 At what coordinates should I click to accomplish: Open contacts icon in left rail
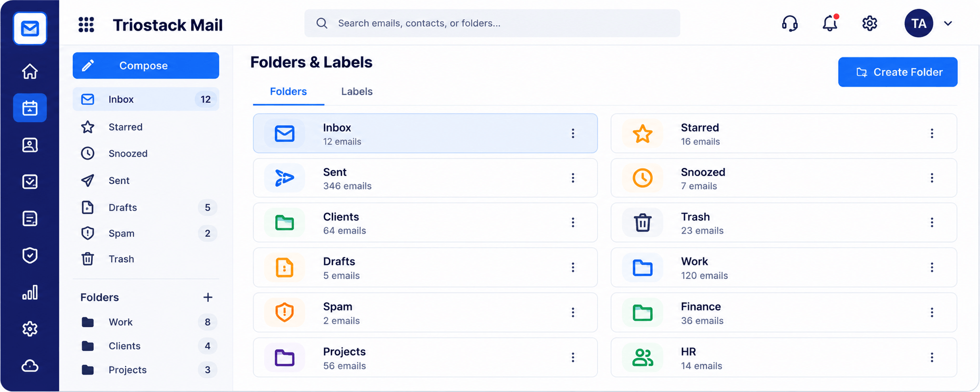[30, 145]
